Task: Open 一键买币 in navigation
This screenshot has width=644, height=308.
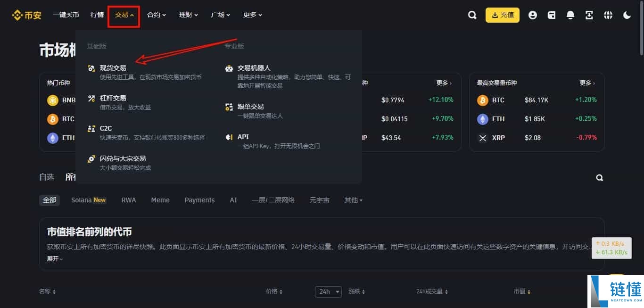Action: [x=66, y=15]
